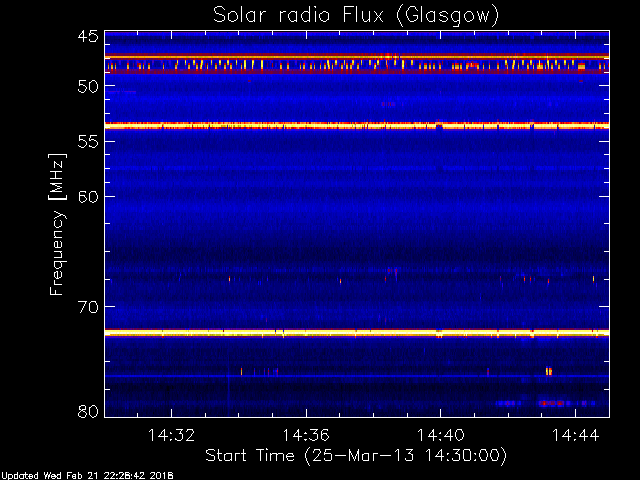Click the "Frequency [MHz]" axis label
The width and height of the screenshot is (640, 480).
click(57, 224)
